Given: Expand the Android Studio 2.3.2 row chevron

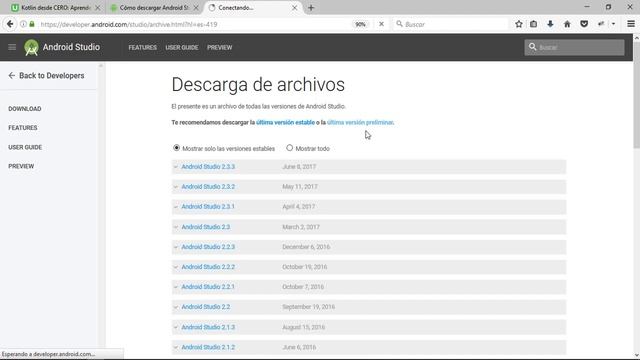Looking at the screenshot, I should (x=176, y=187).
